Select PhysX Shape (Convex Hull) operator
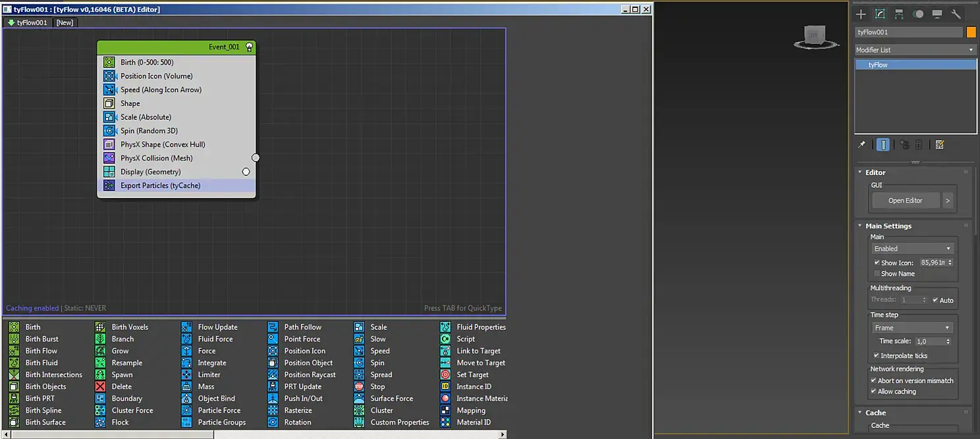This screenshot has width=980, height=439. 177,144
